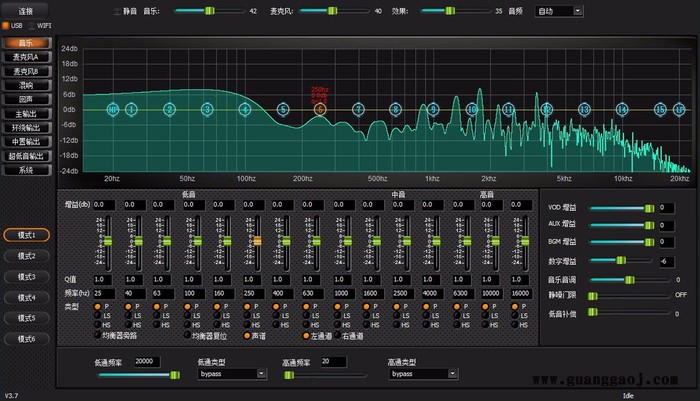Choose the WIFI connection radio button
This screenshot has width=700, height=401.
(32, 25)
